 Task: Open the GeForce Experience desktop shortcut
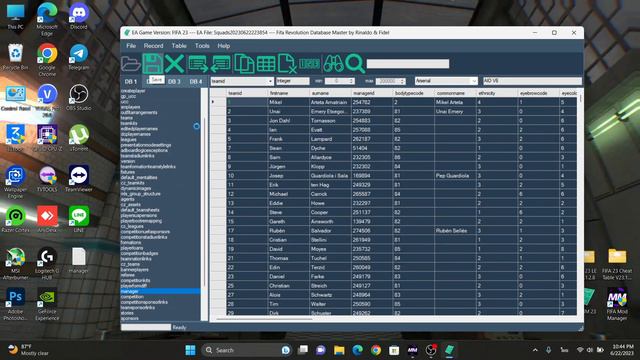[47, 304]
